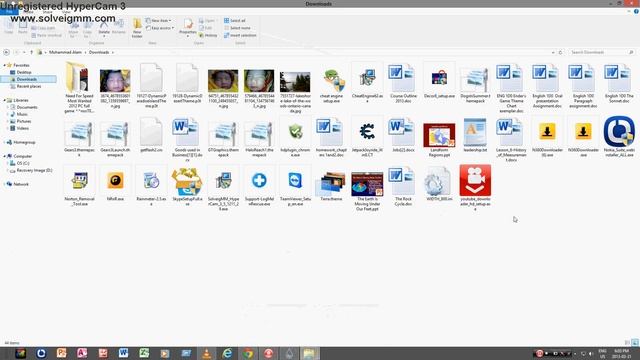The height and width of the screenshot is (360, 640).
Task: Open Word from the taskbar
Action: coord(123,353)
